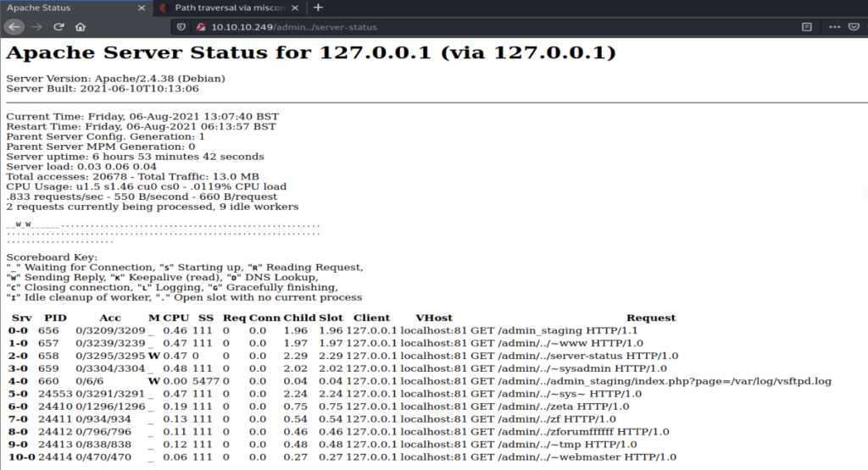Click the GET /admin_staging HTTP/1.1 request
This screenshot has width=868, height=470.
click(554, 330)
